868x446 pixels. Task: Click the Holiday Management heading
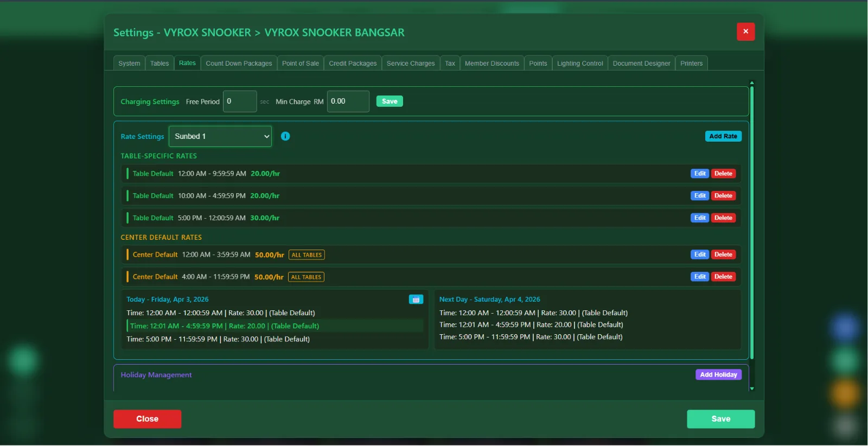tap(156, 375)
